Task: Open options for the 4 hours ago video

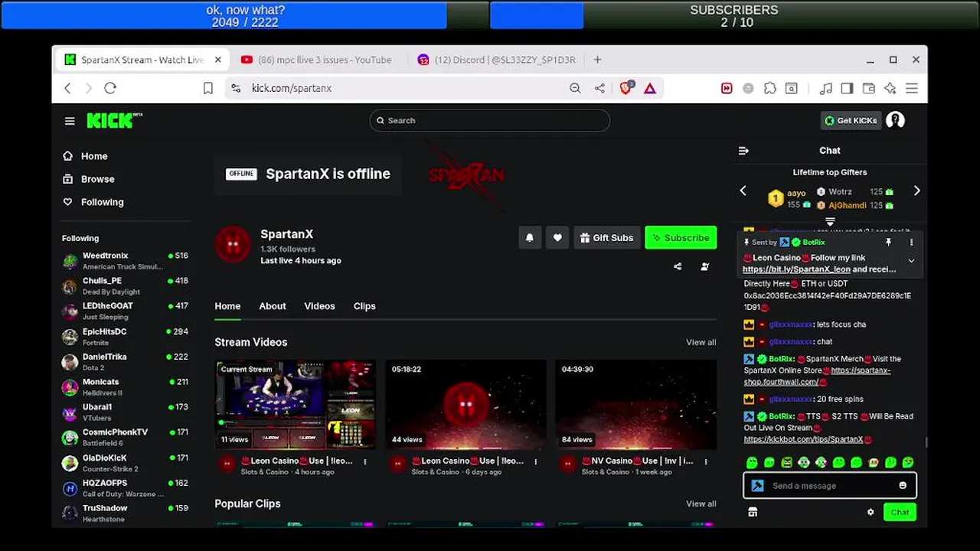Action: [365, 461]
